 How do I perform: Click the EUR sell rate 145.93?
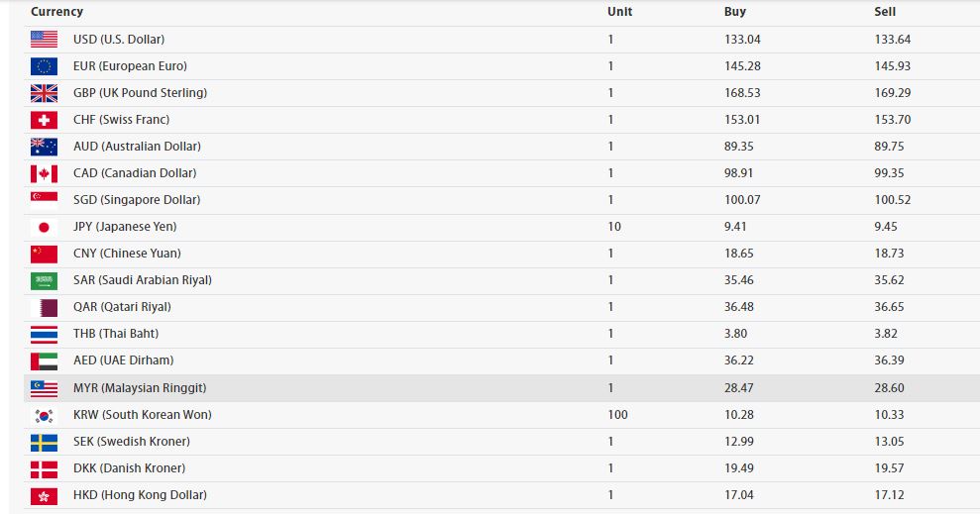[x=892, y=66]
